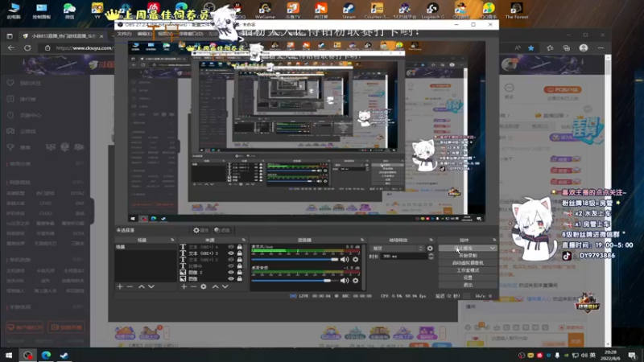
Task: Click the 300 ms duration field
Action: point(404,256)
